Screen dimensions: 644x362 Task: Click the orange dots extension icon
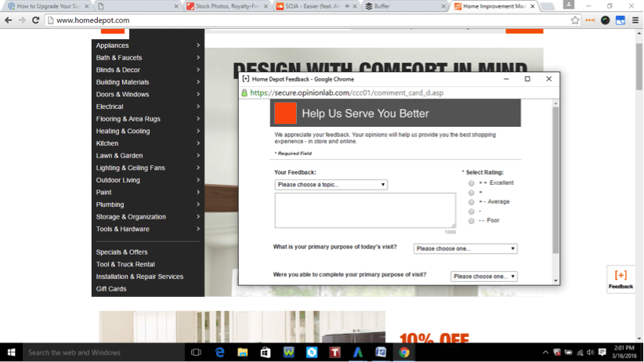590,20
